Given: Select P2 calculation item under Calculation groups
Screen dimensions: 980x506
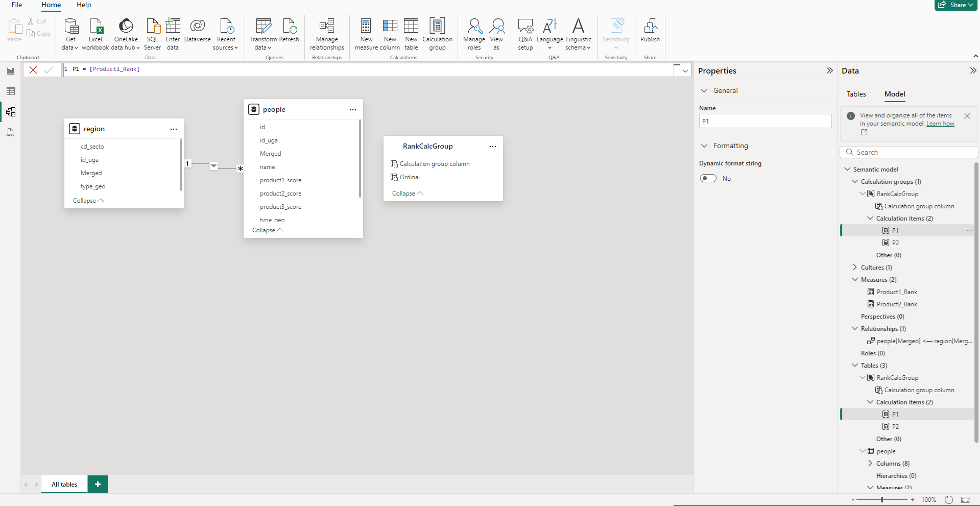Looking at the screenshot, I should (x=895, y=243).
